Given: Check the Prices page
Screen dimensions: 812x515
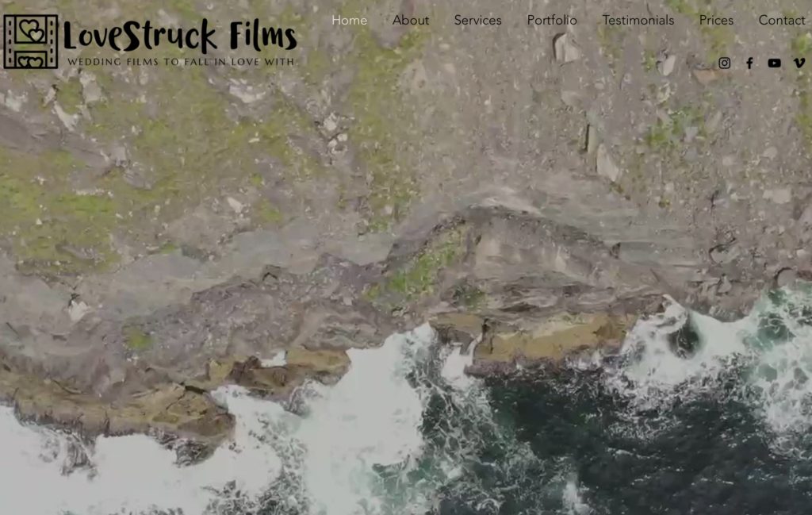Looking at the screenshot, I should [x=716, y=20].
